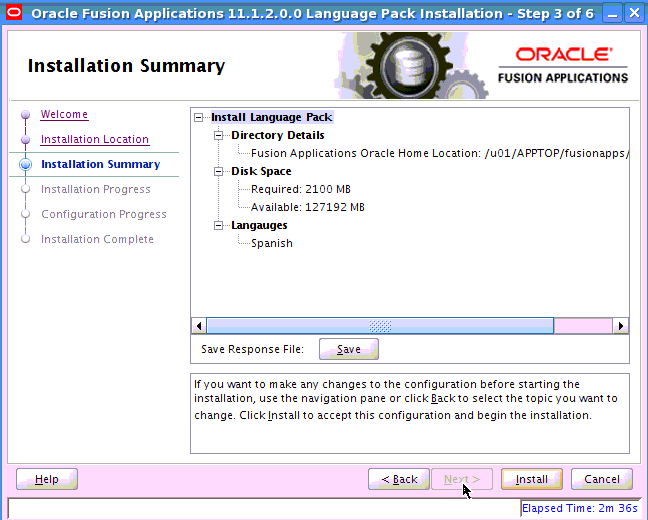Click the Welcome step bullet icon
The width and height of the screenshot is (648, 520).
tap(26, 114)
